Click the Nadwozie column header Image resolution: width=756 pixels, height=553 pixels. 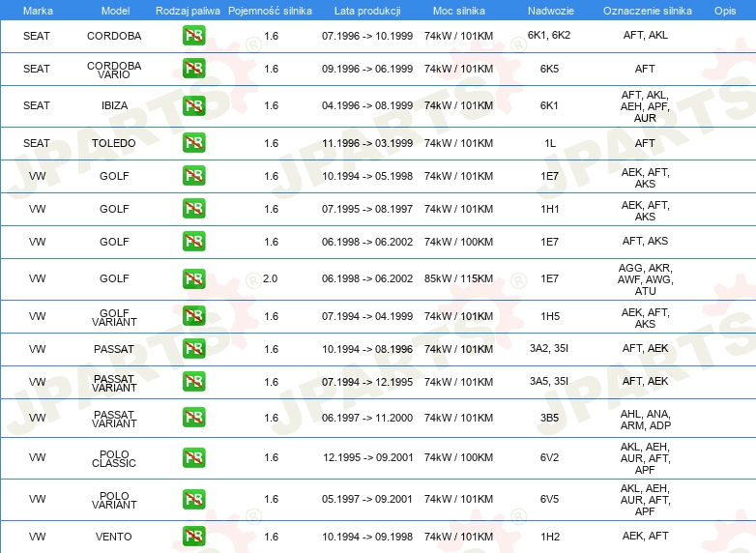(551, 11)
